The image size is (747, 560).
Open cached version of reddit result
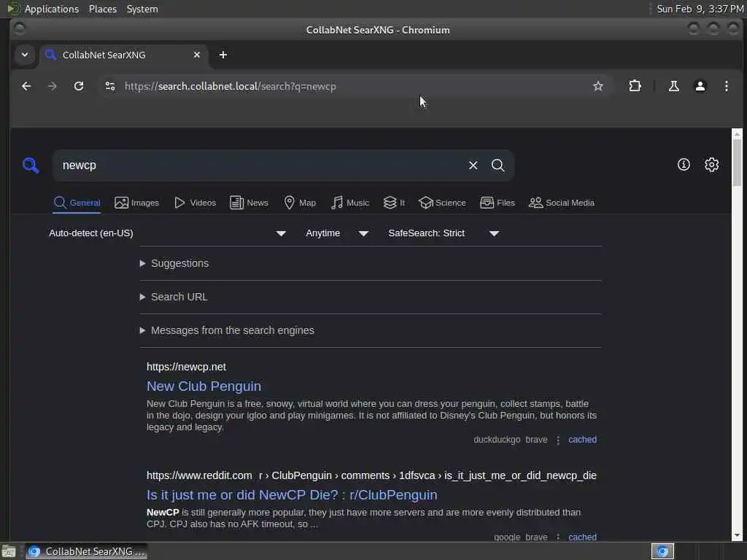pyautogui.click(x=582, y=537)
